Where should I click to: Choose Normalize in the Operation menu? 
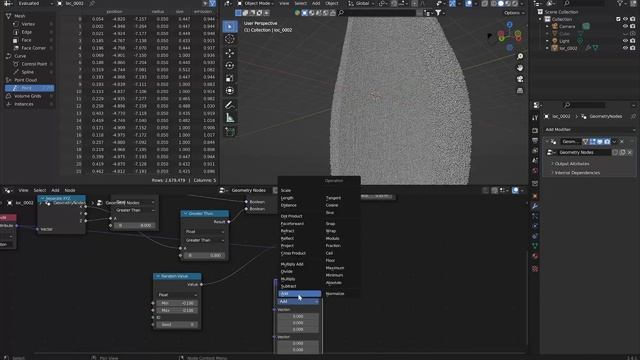335,294
